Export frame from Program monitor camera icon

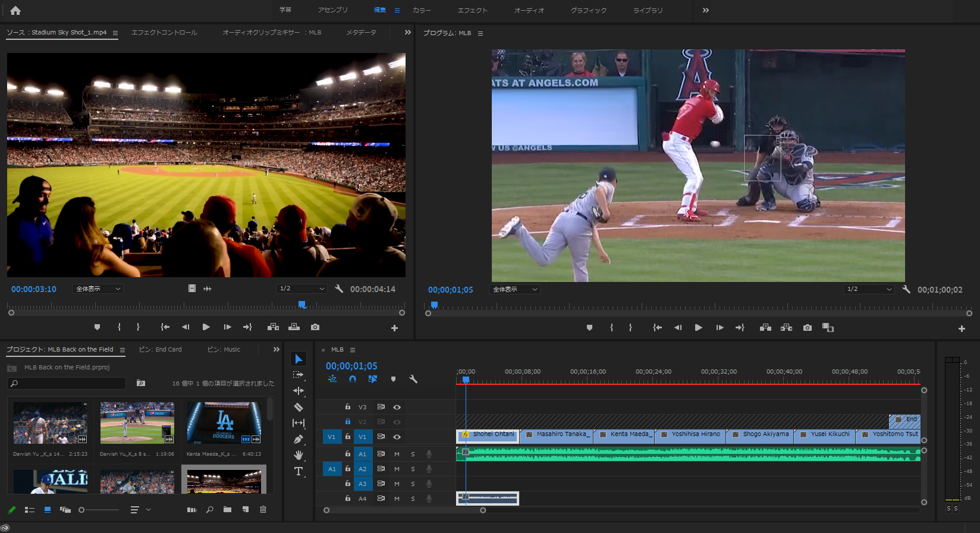(x=807, y=328)
